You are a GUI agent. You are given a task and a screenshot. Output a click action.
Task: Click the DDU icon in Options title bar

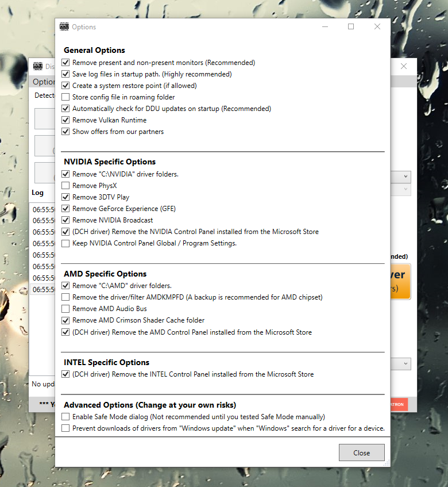pos(64,26)
